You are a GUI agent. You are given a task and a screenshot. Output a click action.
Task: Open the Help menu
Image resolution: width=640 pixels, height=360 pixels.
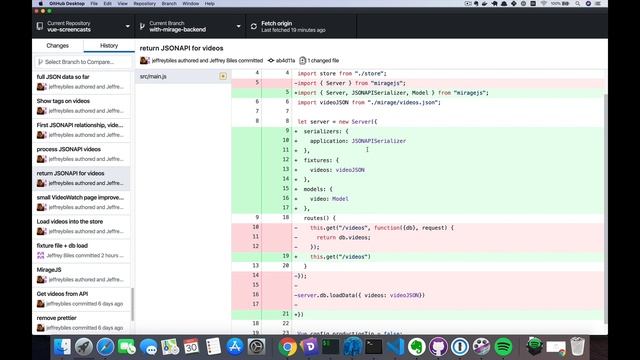tap(210, 3)
